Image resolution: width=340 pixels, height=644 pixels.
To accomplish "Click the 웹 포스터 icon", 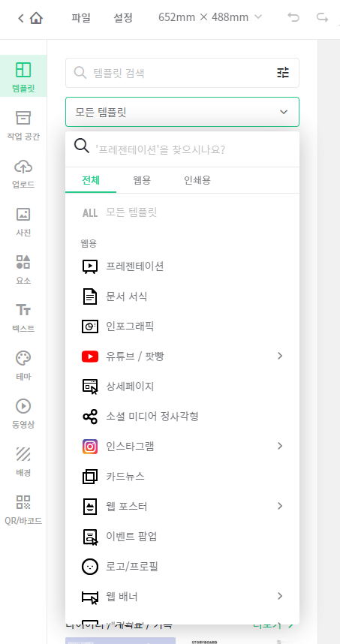I will click(90, 507).
